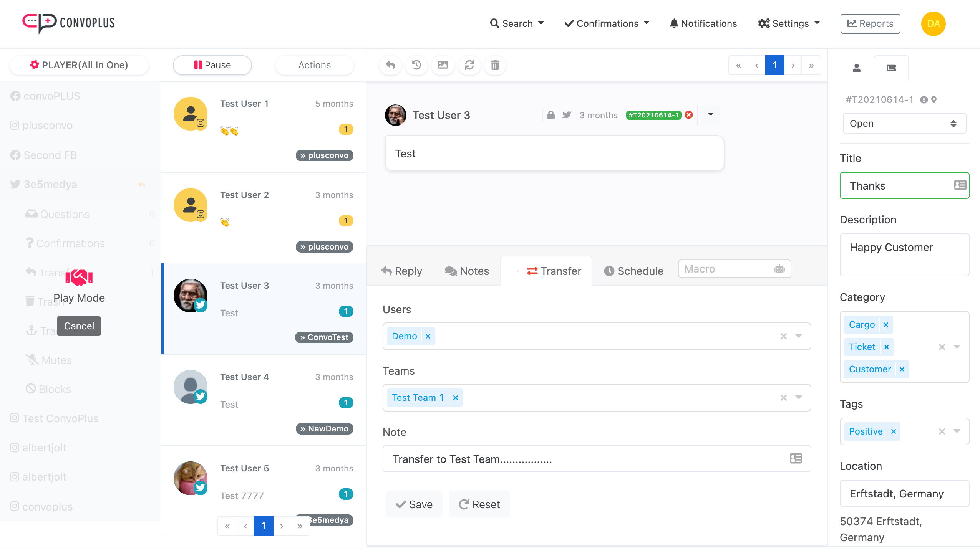This screenshot has width=980, height=552.
Task: Open the contact person tab icon
Action: tap(856, 68)
